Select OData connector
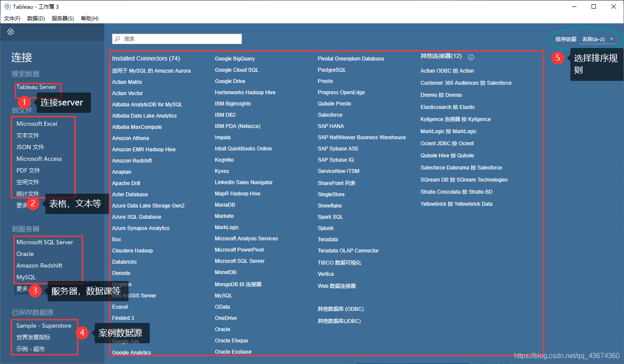The image size is (624, 364). click(x=222, y=307)
